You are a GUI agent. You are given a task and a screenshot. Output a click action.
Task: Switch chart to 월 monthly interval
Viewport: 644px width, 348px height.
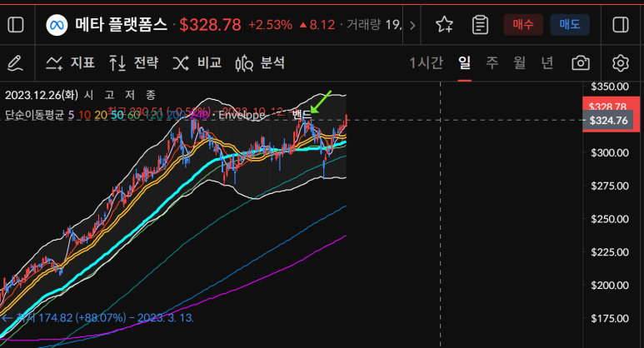(520, 62)
